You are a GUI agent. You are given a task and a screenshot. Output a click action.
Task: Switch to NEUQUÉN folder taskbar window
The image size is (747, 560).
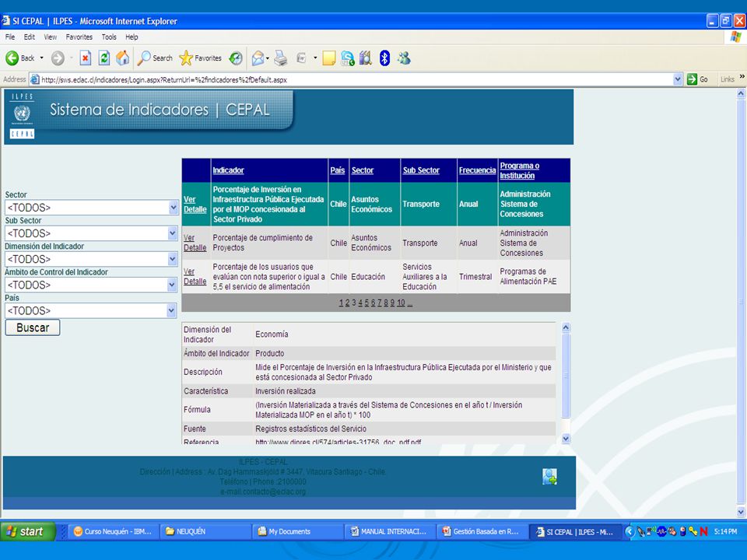click(x=205, y=531)
